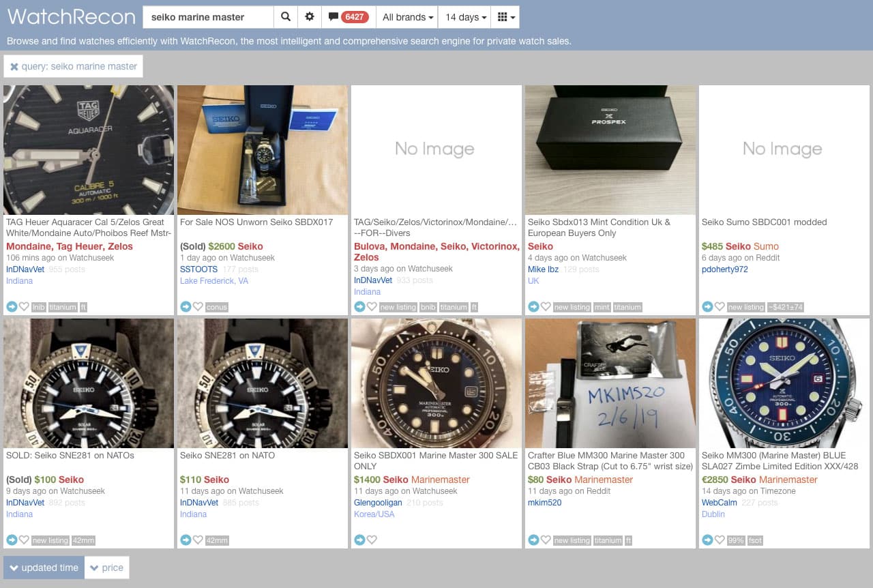873x588 pixels.
Task: Click Sumo model link on SBDC001 listing
Action: coord(766,246)
